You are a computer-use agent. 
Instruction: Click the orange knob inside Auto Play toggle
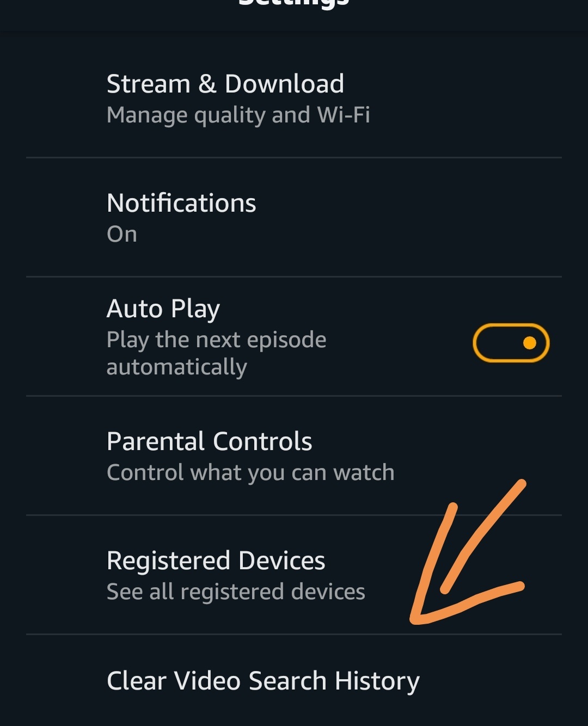[529, 343]
